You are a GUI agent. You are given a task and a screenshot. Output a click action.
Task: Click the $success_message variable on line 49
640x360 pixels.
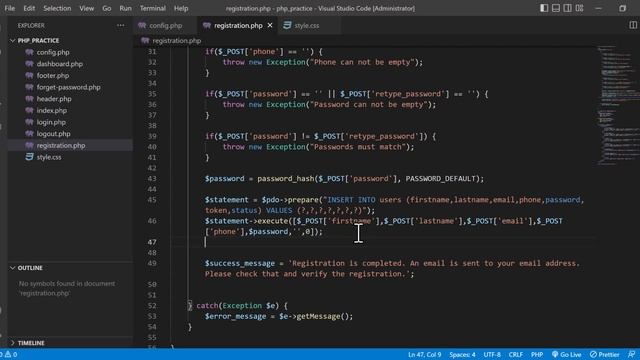pos(240,263)
